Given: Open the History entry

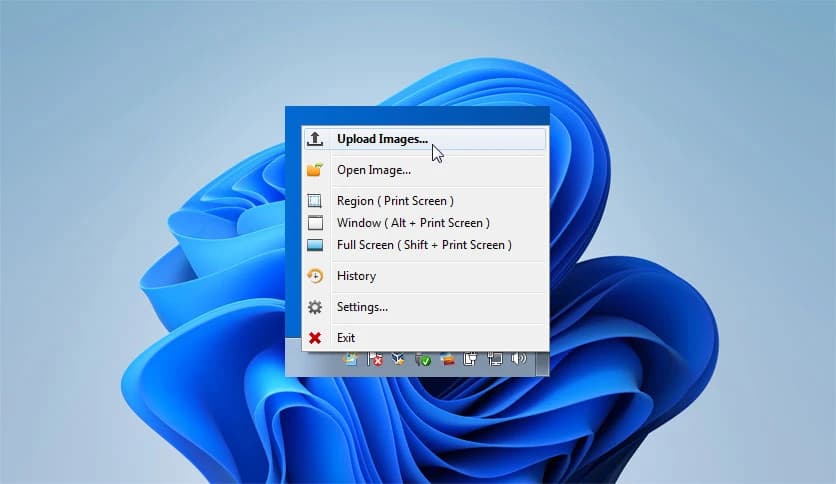Looking at the screenshot, I should pyautogui.click(x=424, y=276).
